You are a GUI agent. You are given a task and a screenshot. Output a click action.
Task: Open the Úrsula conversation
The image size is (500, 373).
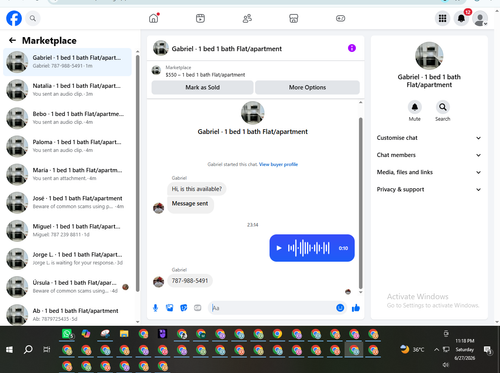pos(67,287)
